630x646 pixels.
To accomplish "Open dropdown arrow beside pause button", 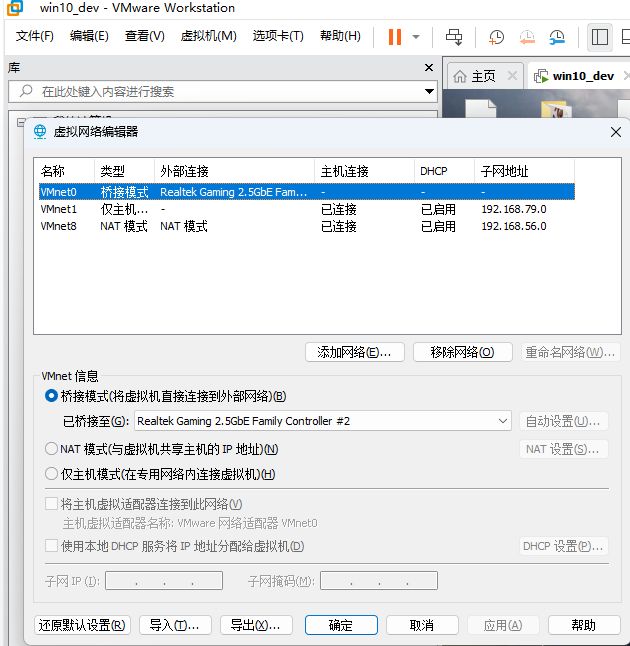I will 416,37.
